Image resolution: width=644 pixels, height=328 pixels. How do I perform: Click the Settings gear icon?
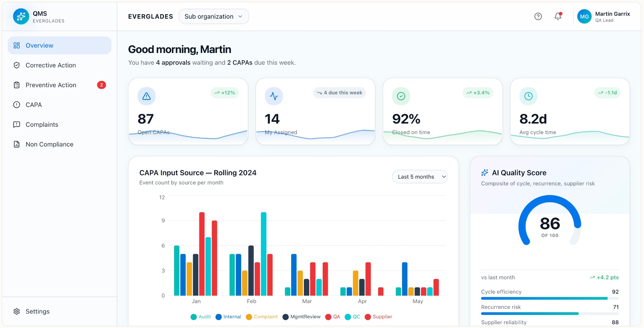(17, 311)
